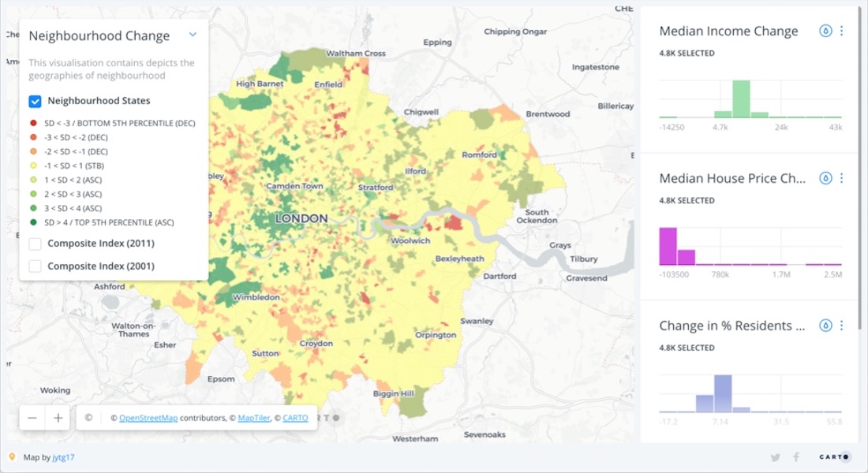Open Change in % Residents options menu
The height and width of the screenshot is (473, 868).
coord(841,326)
